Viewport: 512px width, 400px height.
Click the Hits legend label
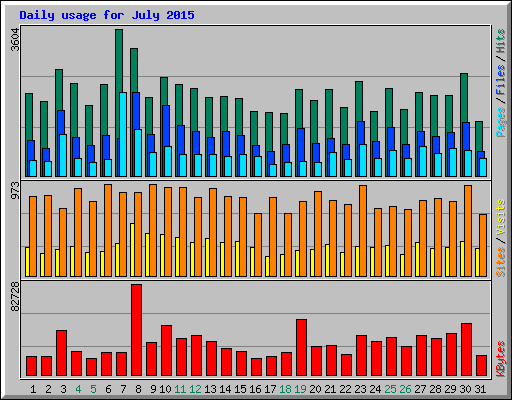pos(501,41)
